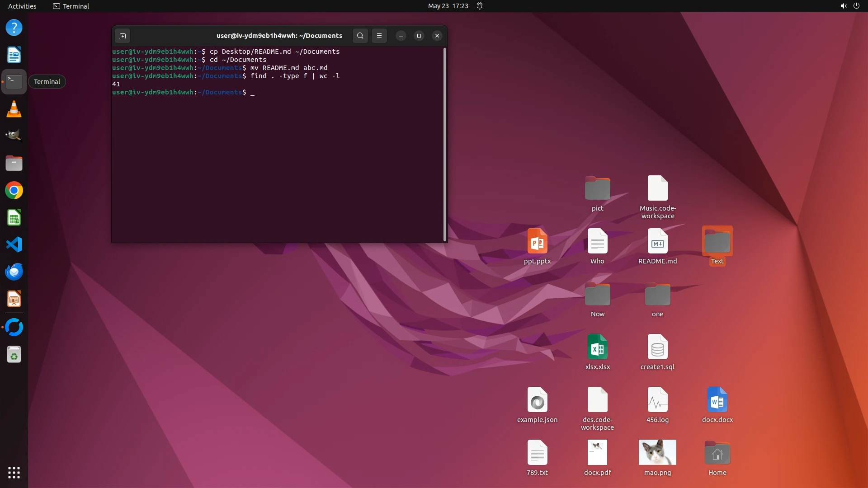Open the GIMP dock icon
The width and height of the screenshot is (868, 488).
pos(14,136)
